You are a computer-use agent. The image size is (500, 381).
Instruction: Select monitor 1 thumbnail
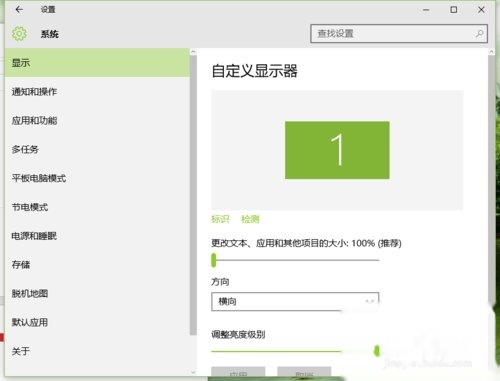pos(337,150)
